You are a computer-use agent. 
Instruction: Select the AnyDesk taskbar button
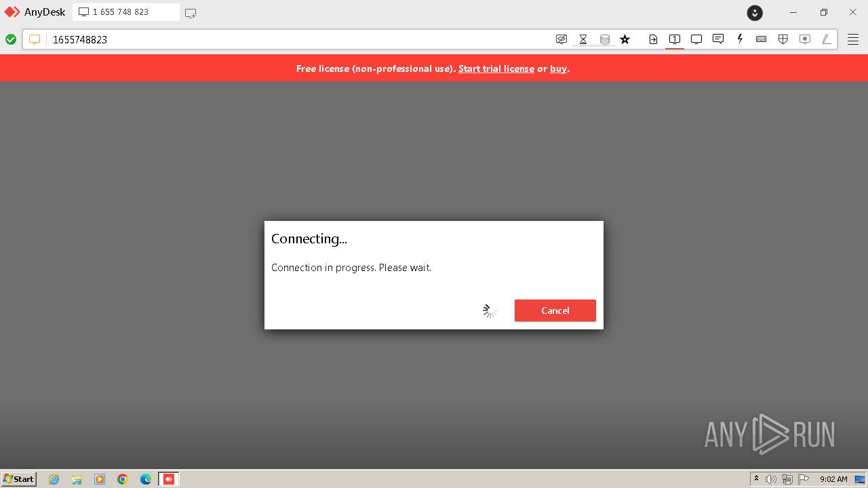click(169, 479)
